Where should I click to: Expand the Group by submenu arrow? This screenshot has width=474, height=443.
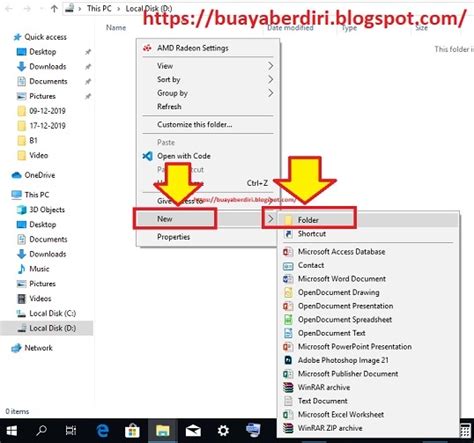coord(270,93)
